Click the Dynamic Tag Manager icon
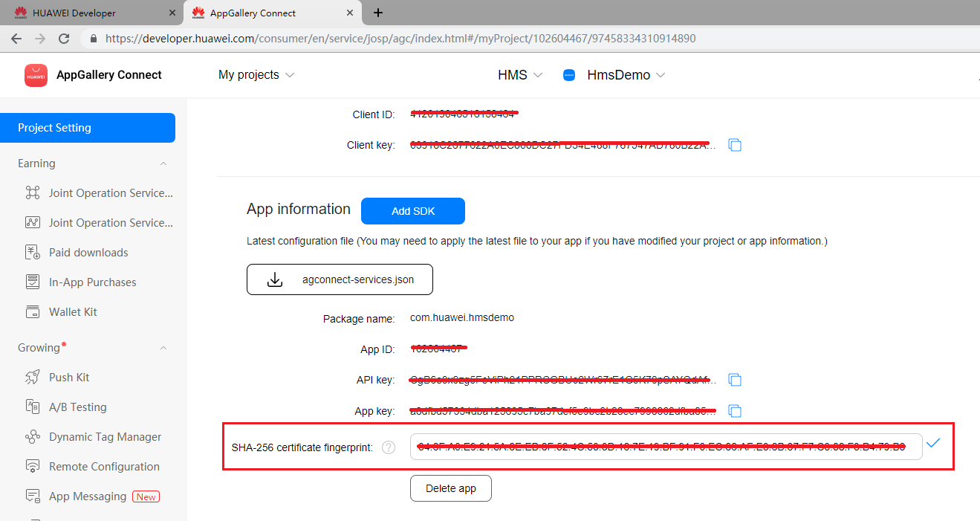This screenshot has width=980, height=521. coord(33,437)
